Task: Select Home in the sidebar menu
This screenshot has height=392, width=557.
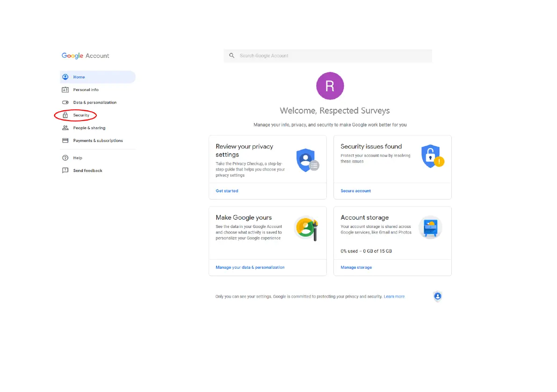Action: click(98, 77)
